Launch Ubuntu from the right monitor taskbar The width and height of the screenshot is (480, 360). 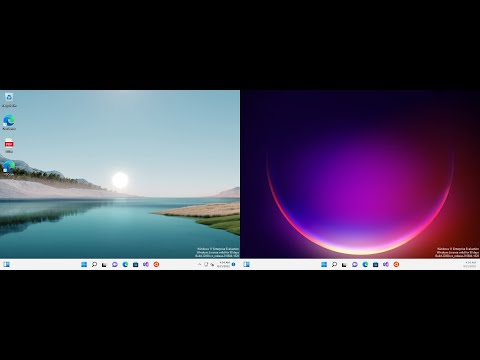pyautogui.click(x=396, y=264)
